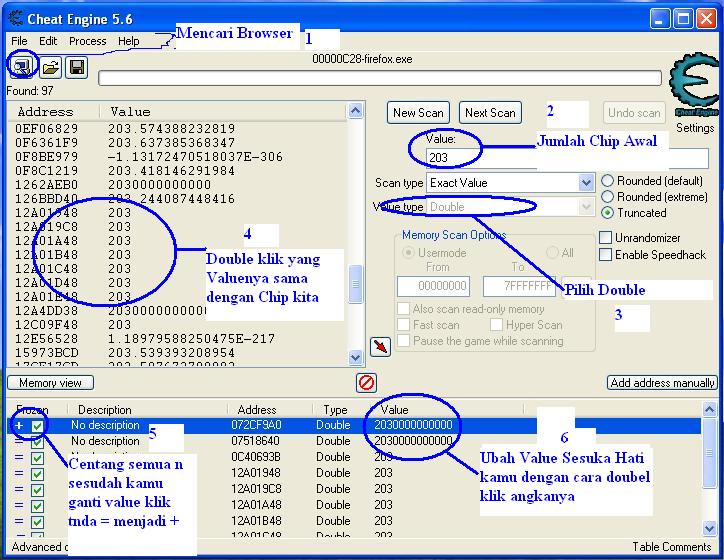The width and height of the screenshot is (724, 560).
Task: Open the Process menu
Action: [x=88, y=41]
